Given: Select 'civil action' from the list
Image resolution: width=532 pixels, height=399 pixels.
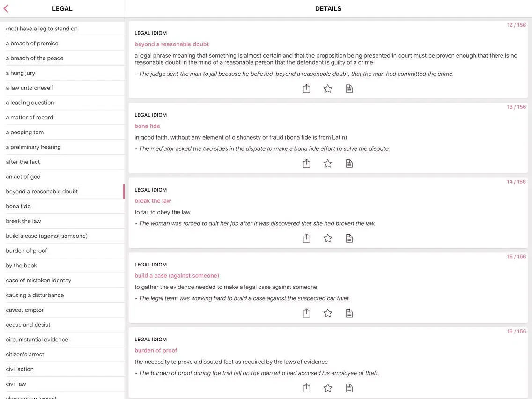Looking at the screenshot, I should 62,369.
